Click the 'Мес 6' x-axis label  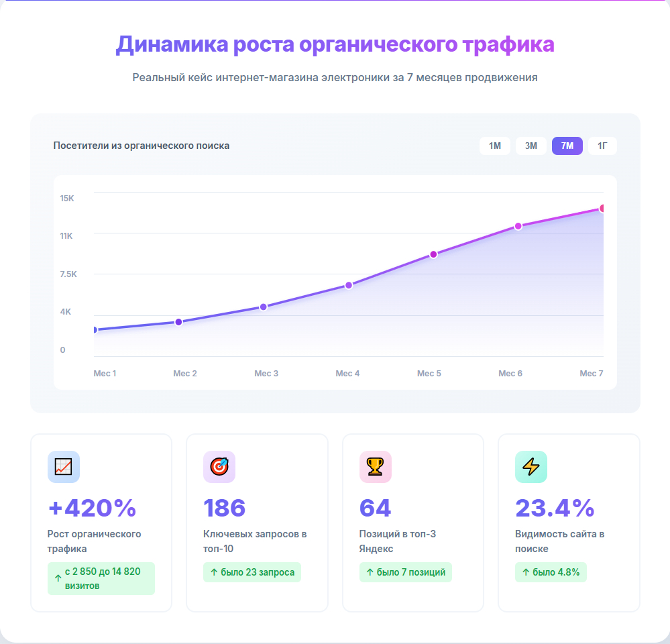pyautogui.click(x=510, y=374)
